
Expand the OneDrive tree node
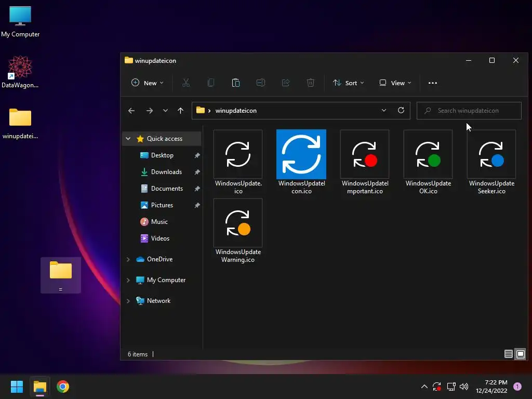pyautogui.click(x=128, y=259)
